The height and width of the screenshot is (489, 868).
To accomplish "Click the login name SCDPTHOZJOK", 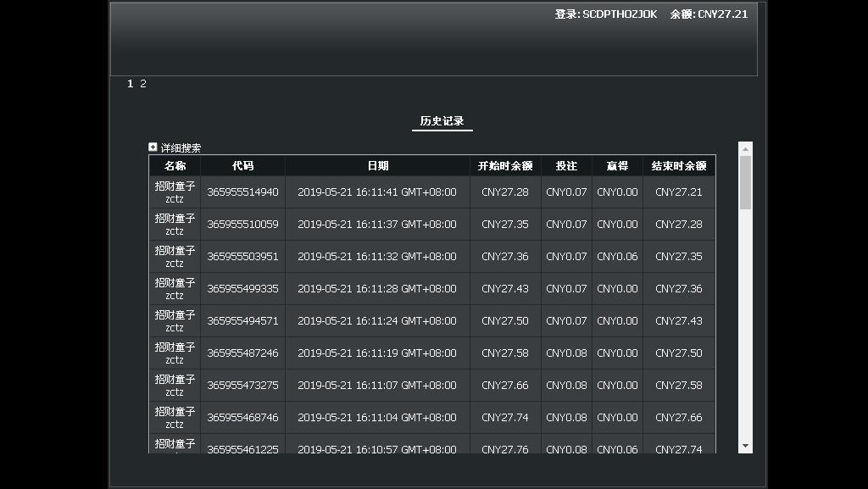I will tap(620, 14).
